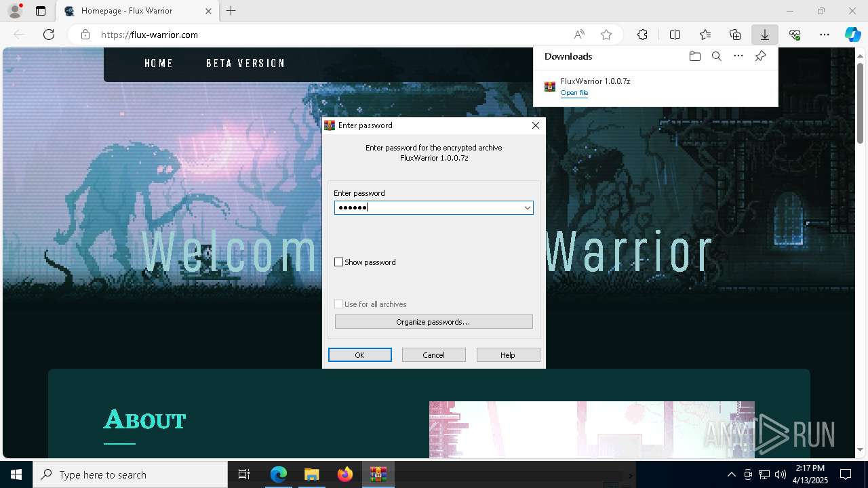Click FluxWarrior 1.0.0.7z download entry
This screenshot has height=488, width=868.
[x=655, y=87]
